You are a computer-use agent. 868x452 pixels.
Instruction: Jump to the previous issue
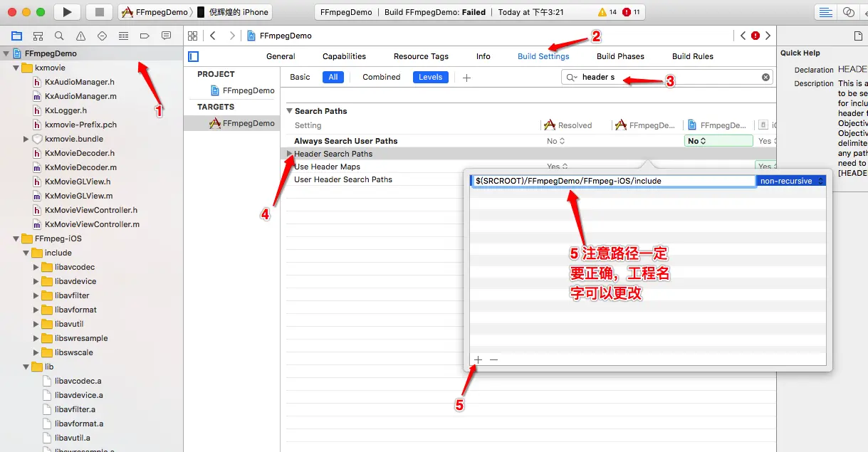[x=743, y=36]
